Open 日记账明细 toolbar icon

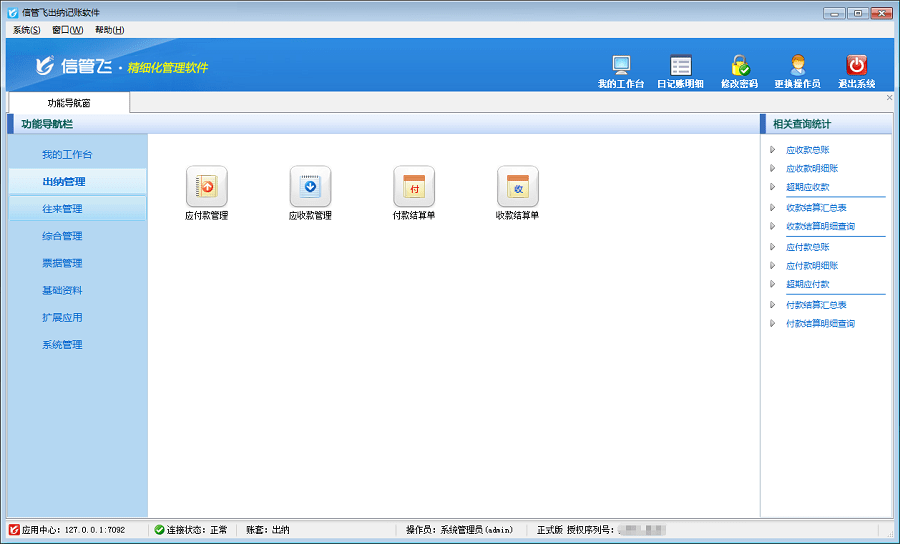click(x=681, y=65)
